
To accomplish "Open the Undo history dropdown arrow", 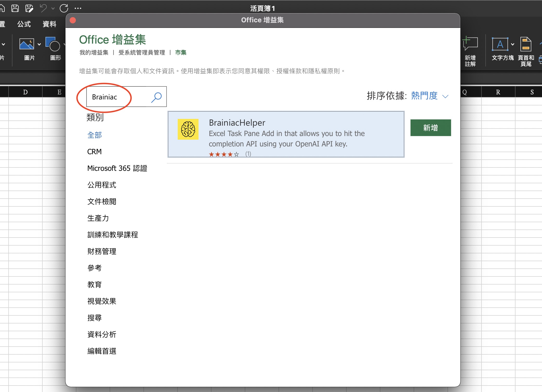I will 53,9.
